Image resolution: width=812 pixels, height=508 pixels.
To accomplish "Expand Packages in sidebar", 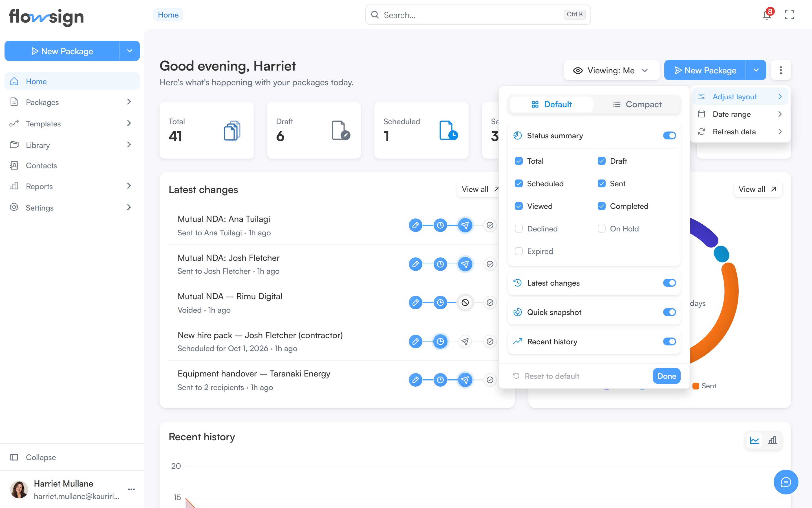I will (x=129, y=102).
